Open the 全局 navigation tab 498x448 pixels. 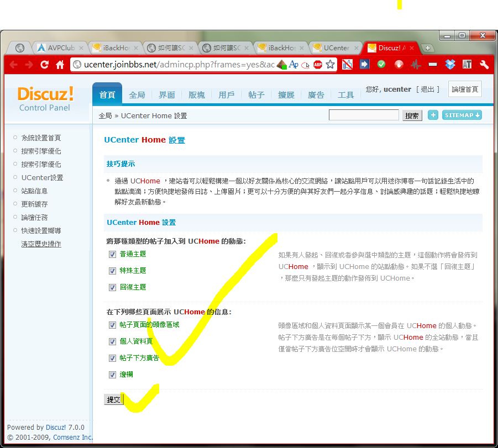tap(137, 95)
